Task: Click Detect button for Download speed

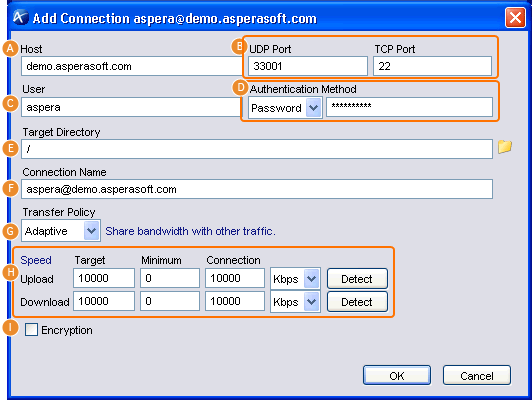Action: point(357,302)
